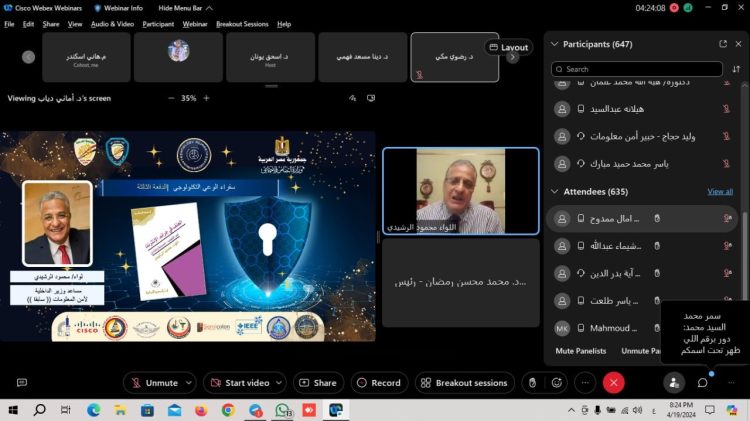The height and width of the screenshot is (421, 750).
Task: Click the annotate icon in the viewing bar
Action: click(x=353, y=98)
